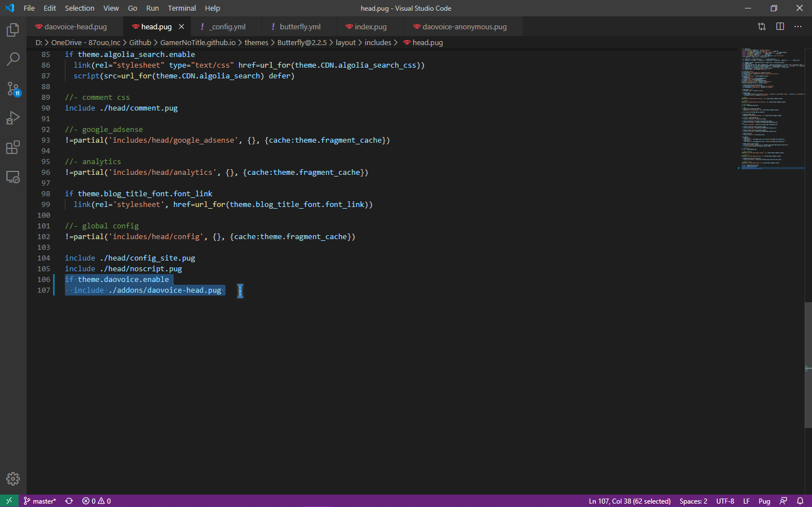Open the editor More Actions ellipsis

point(798,27)
